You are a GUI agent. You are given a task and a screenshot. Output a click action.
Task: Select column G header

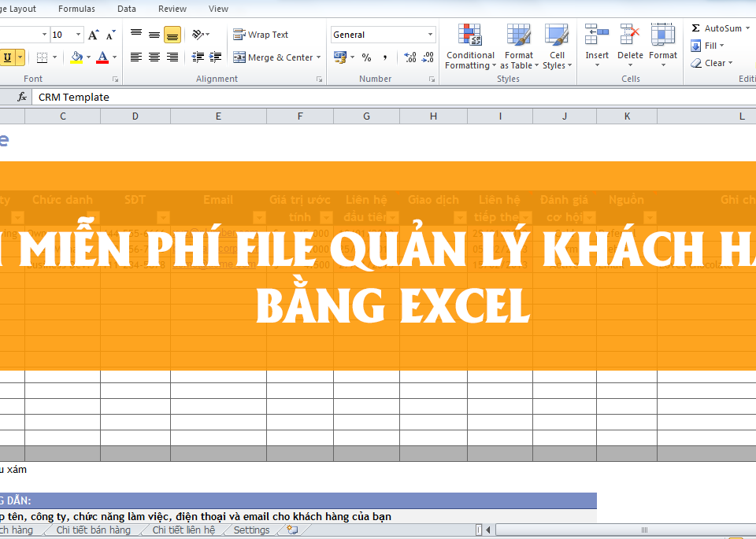366,116
